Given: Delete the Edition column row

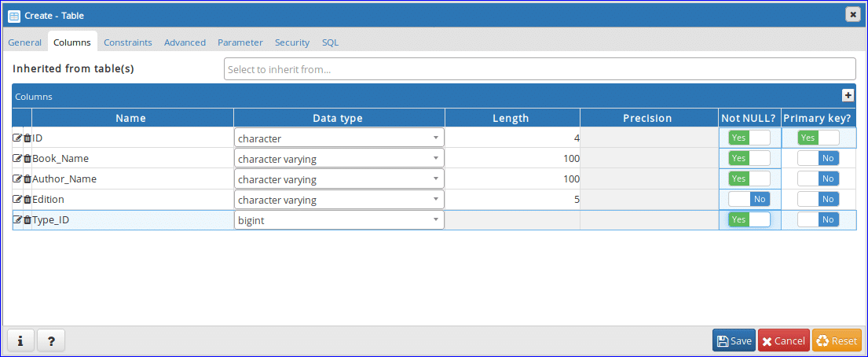Looking at the screenshot, I should coord(27,200).
